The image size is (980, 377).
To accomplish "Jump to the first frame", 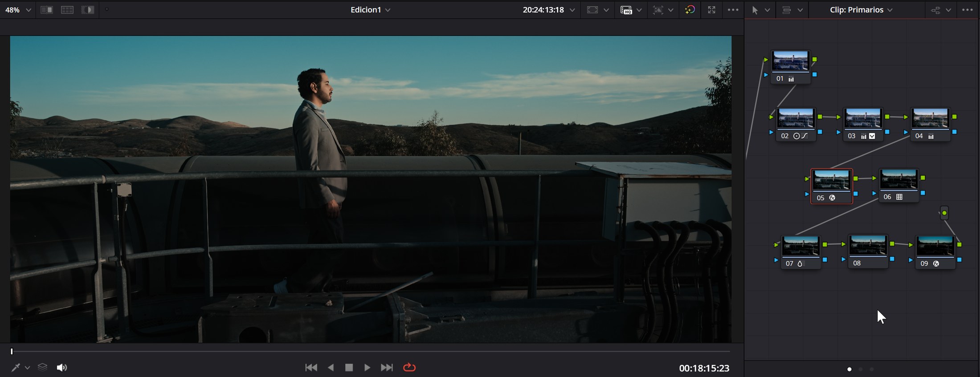I will click(311, 368).
